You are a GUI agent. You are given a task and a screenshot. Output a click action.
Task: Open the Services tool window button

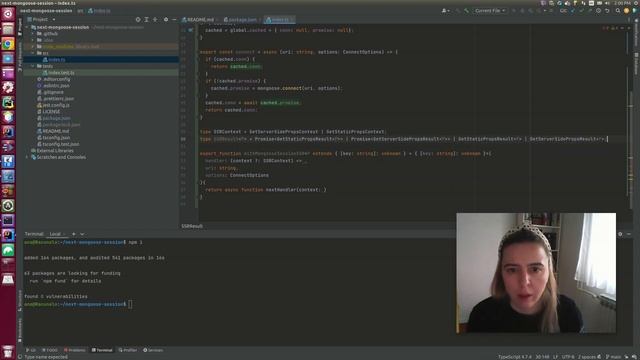pyautogui.click(x=153, y=350)
